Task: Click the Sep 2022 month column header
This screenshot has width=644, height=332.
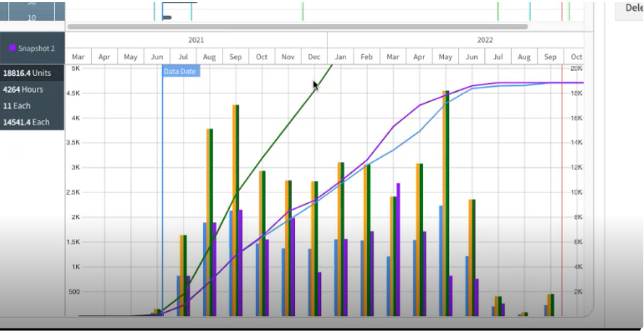Action: tap(551, 56)
